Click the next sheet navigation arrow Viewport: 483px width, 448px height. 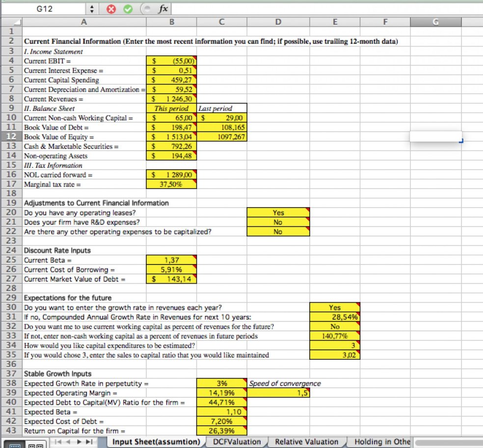79,442
